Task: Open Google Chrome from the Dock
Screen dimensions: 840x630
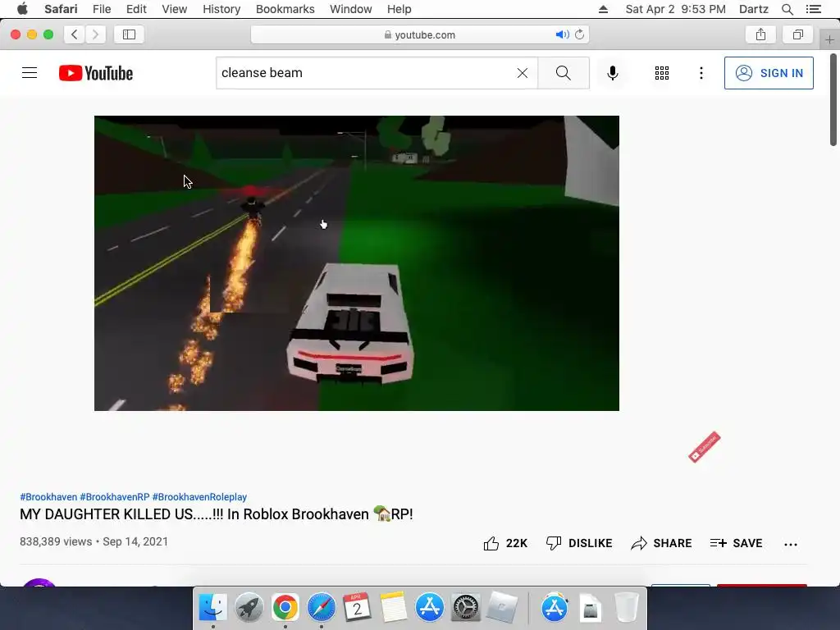Action: [x=285, y=608]
